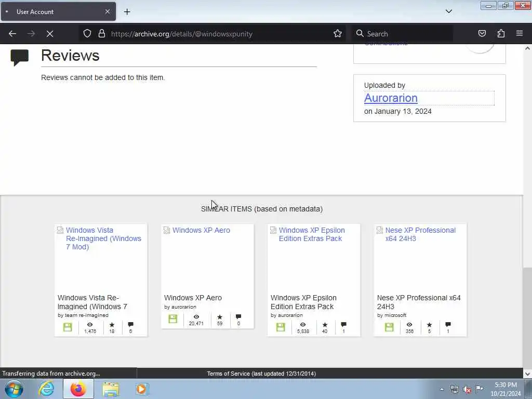Click views eye icon showing 5,838
Image resolution: width=532 pixels, height=399 pixels.
[x=303, y=325]
